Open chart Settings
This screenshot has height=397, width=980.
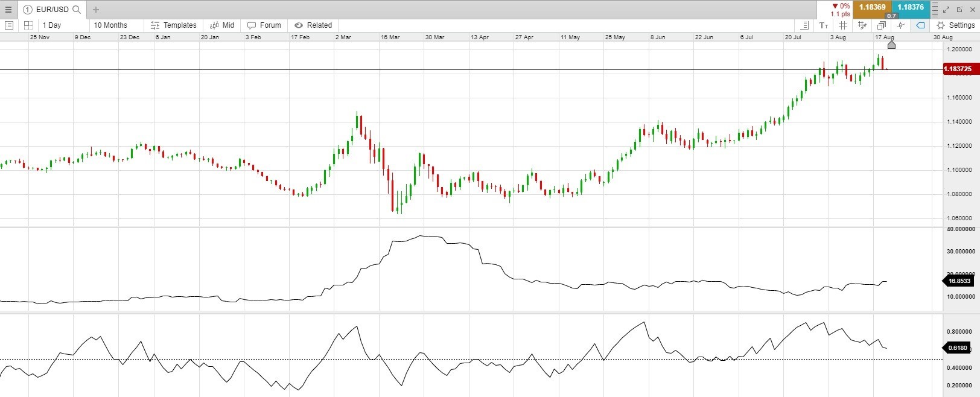(955, 25)
